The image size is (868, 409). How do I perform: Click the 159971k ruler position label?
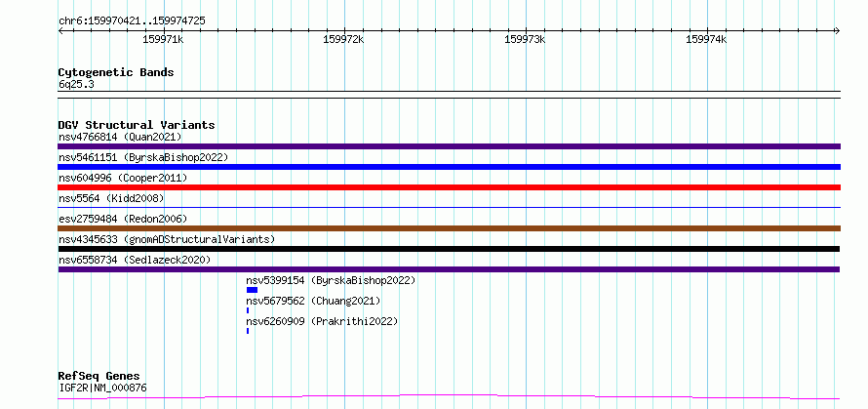163,39
